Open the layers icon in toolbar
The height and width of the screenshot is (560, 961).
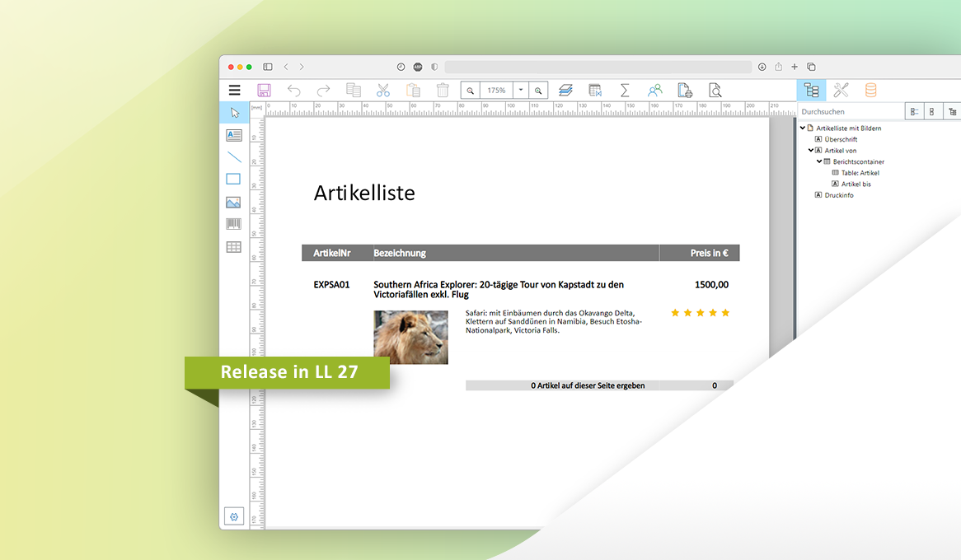click(565, 91)
